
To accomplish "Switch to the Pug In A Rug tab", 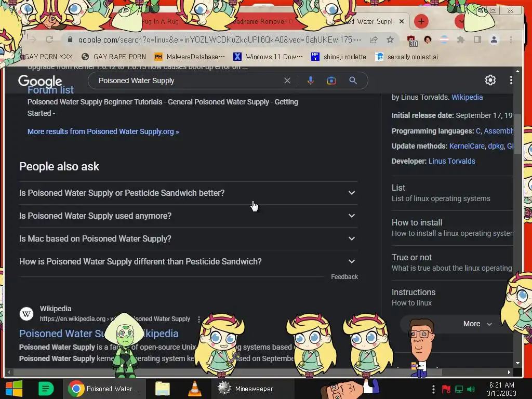I will [161, 21].
